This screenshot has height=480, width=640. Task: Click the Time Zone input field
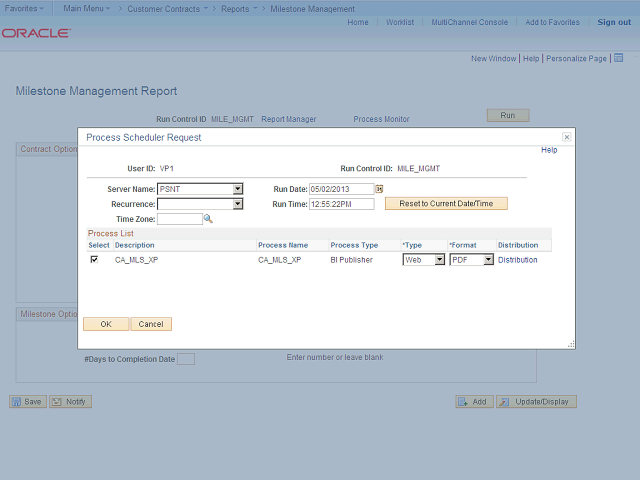[179, 218]
